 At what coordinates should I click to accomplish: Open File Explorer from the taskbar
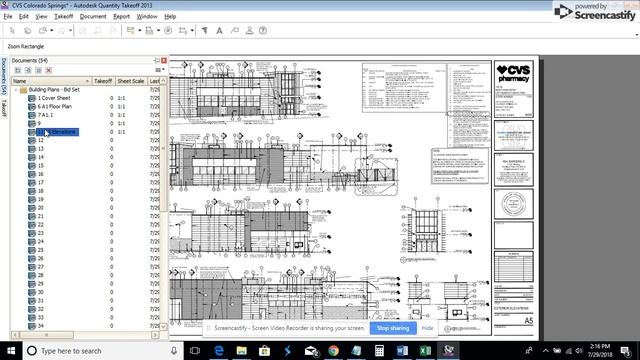(x=242, y=351)
